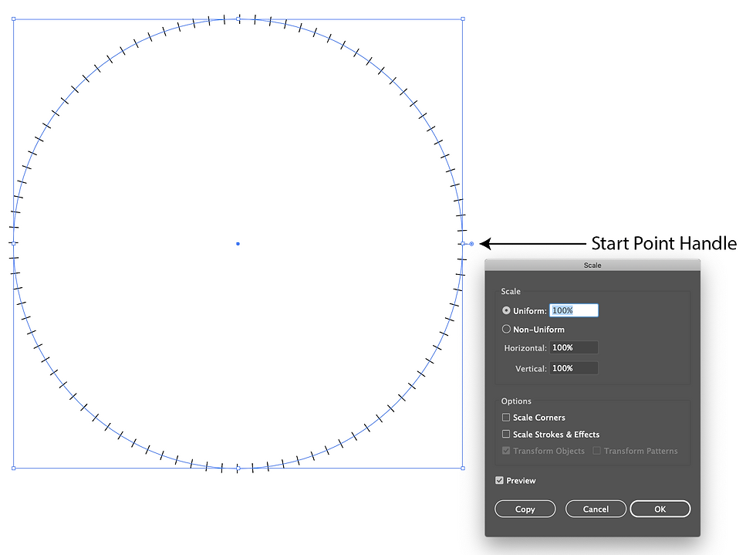Screen dimensions: 756x555
Task: Click the circle's center point
Action: tap(238, 244)
